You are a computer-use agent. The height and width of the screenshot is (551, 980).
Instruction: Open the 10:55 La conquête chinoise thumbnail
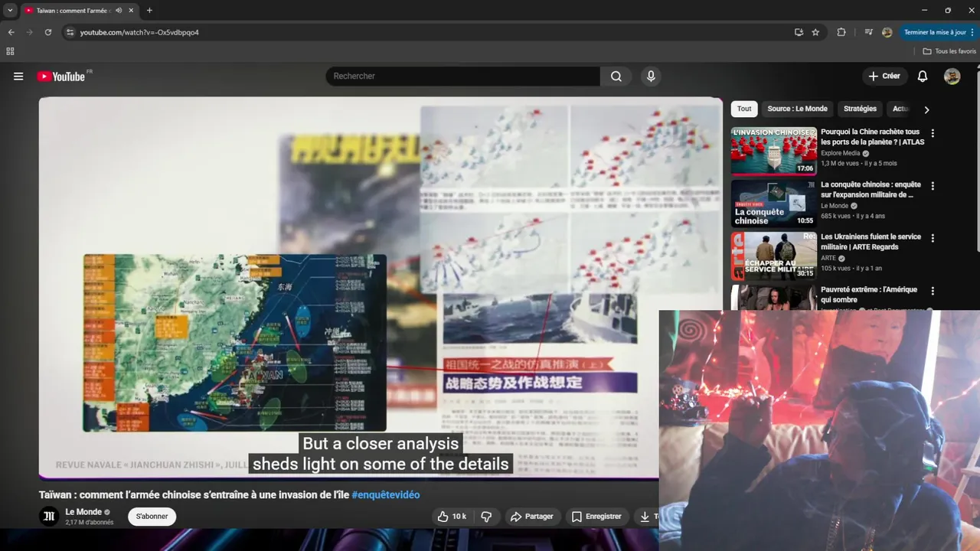tap(773, 204)
